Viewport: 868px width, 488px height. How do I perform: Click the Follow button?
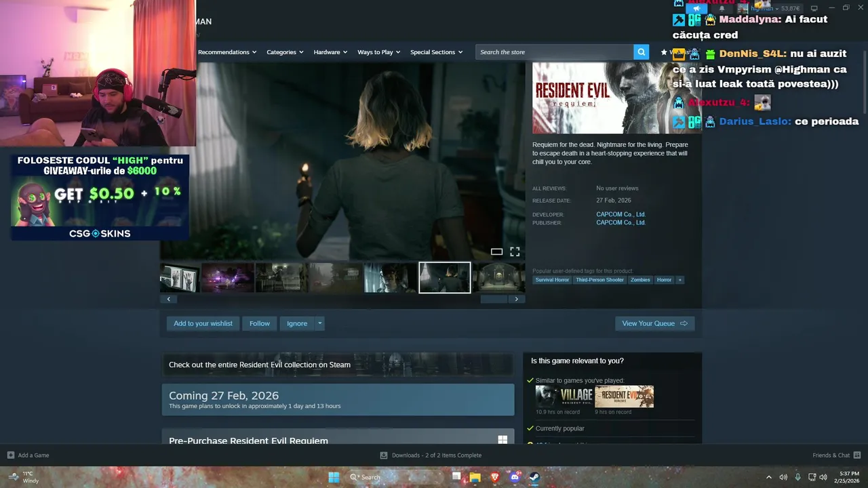(x=260, y=323)
